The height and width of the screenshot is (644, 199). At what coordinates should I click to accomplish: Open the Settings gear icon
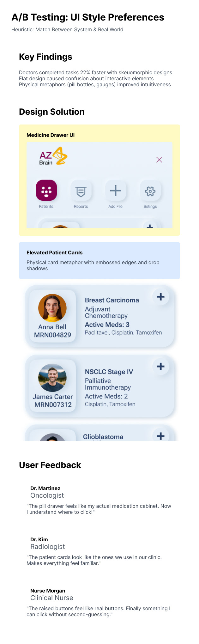coord(150,191)
